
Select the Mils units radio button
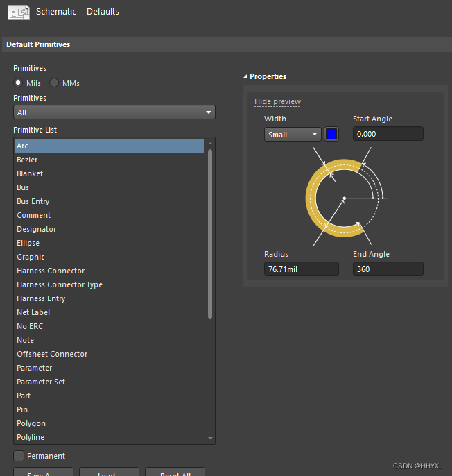point(18,83)
